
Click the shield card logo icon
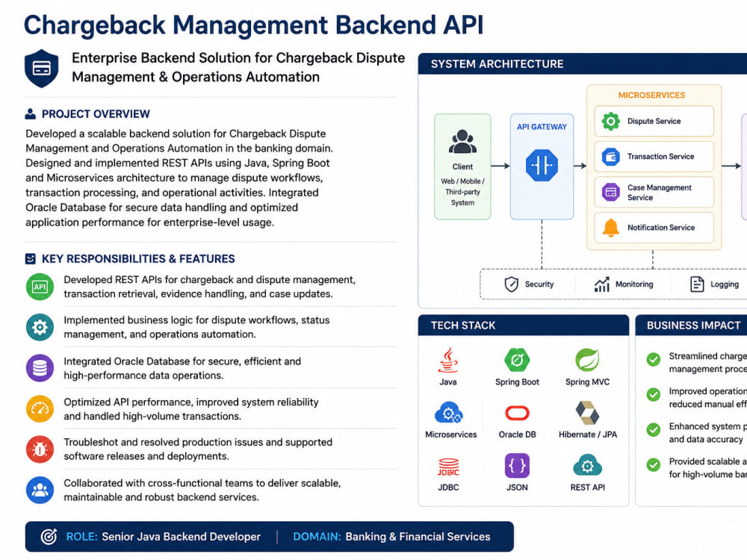[41, 68]
